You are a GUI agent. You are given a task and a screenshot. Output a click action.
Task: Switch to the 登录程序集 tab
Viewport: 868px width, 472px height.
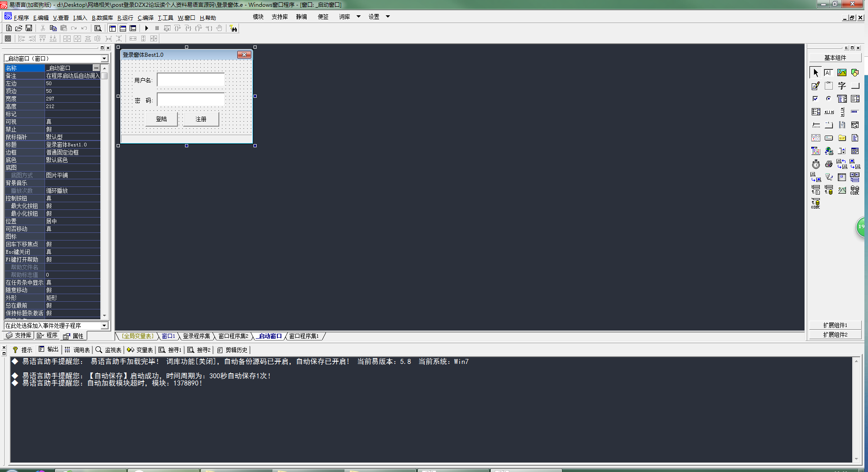tap(196, 336)
